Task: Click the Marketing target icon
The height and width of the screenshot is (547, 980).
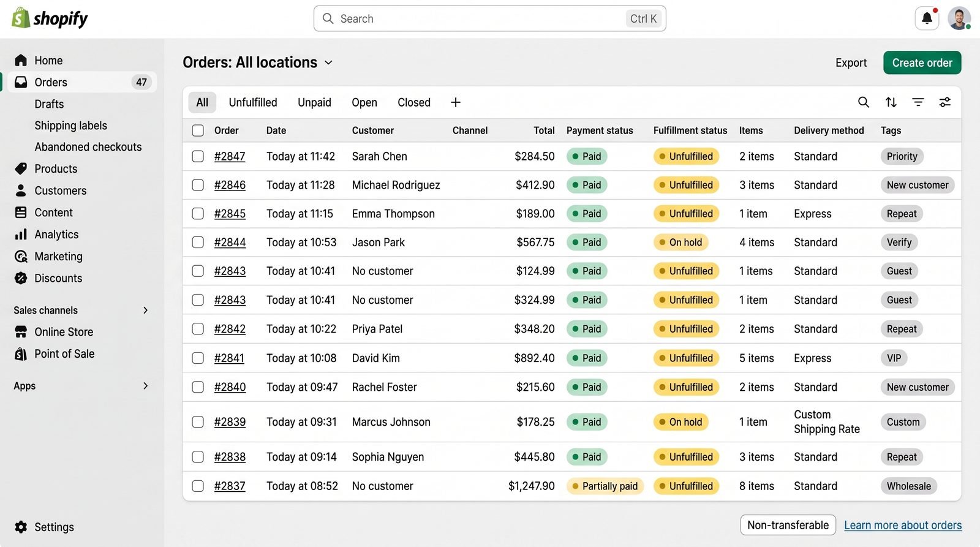Action: [x=21, y=256]
